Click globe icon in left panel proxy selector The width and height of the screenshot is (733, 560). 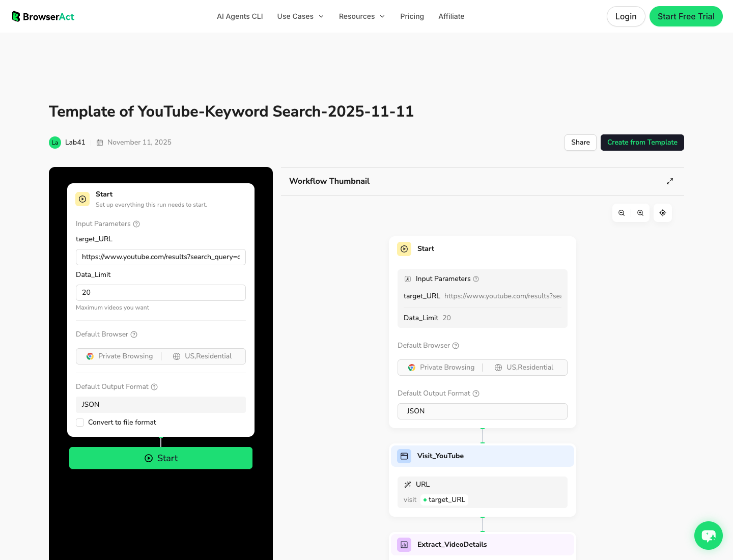click(177, 356)
